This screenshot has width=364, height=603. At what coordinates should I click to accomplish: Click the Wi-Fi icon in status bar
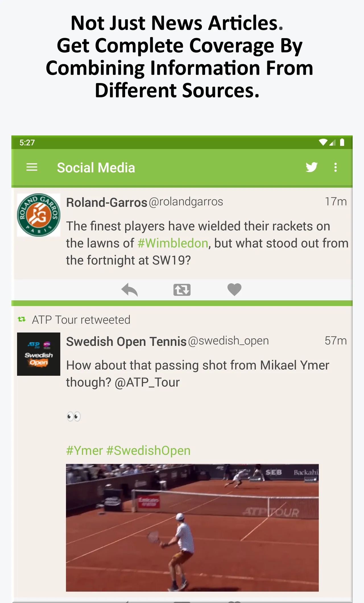[x=323, y=143]
